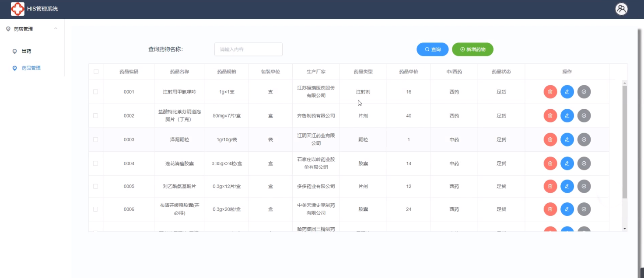Select all rows via header checkbox
Image resolution: width=644 pixels, height=278 pixels.
coord(96,72)
